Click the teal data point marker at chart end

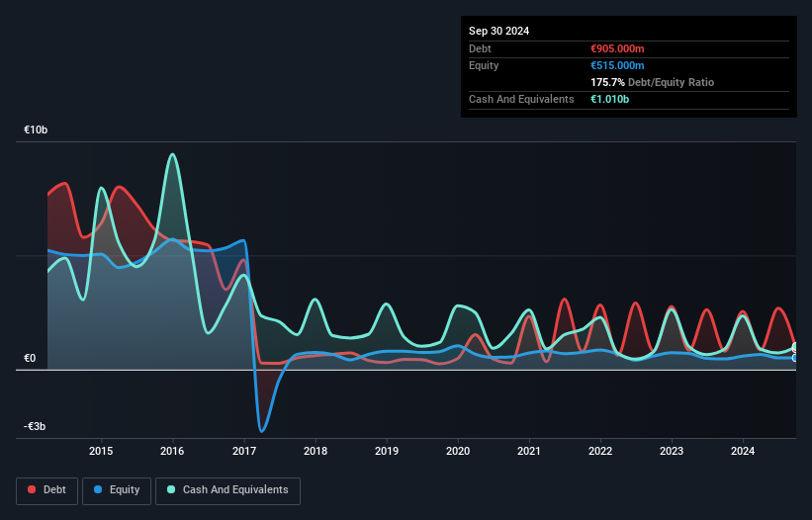[795, 347]
